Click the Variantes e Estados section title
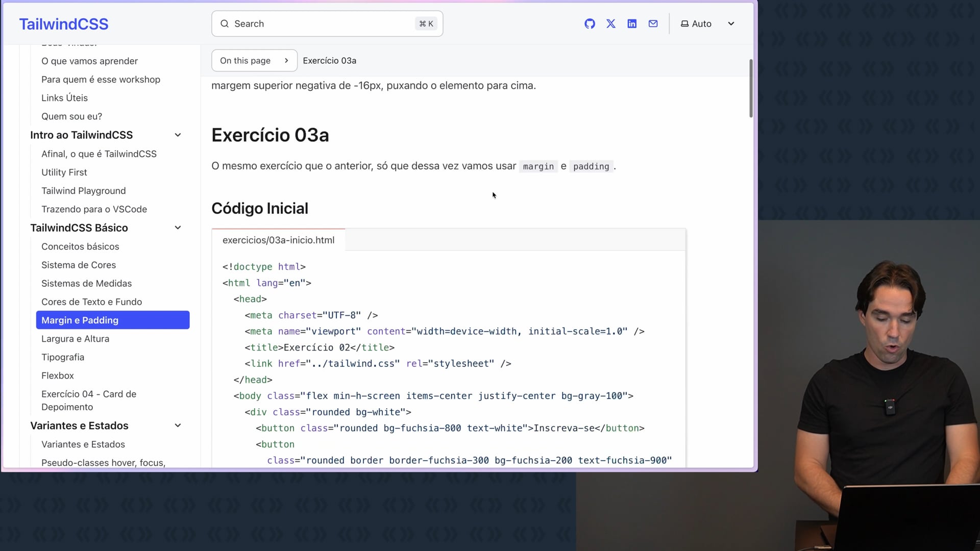This screenshot has height=551, width=980. coord(79,425)
